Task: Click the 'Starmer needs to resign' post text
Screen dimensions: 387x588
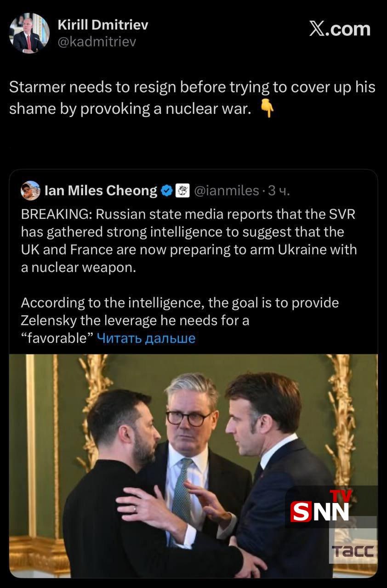Action: (x=192, y=98)
